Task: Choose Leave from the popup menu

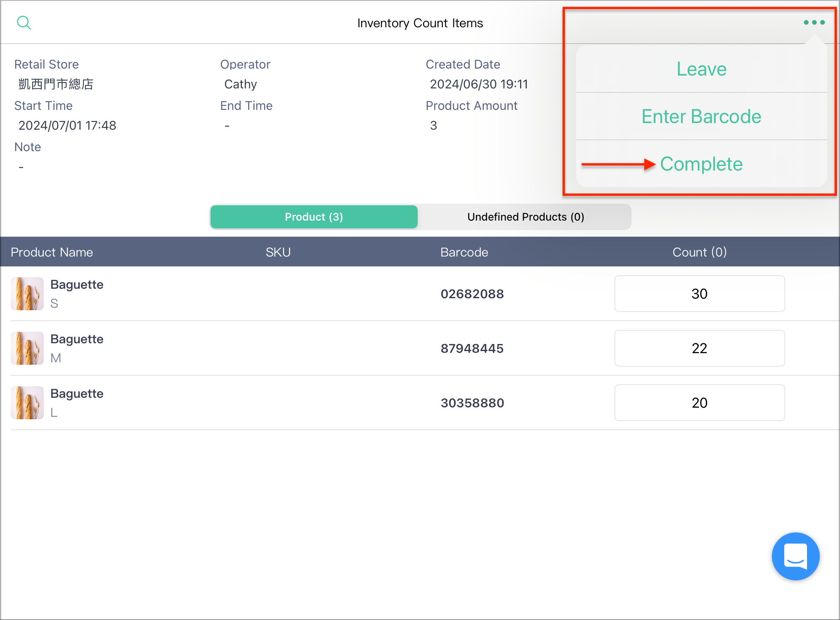Action: 701,69
